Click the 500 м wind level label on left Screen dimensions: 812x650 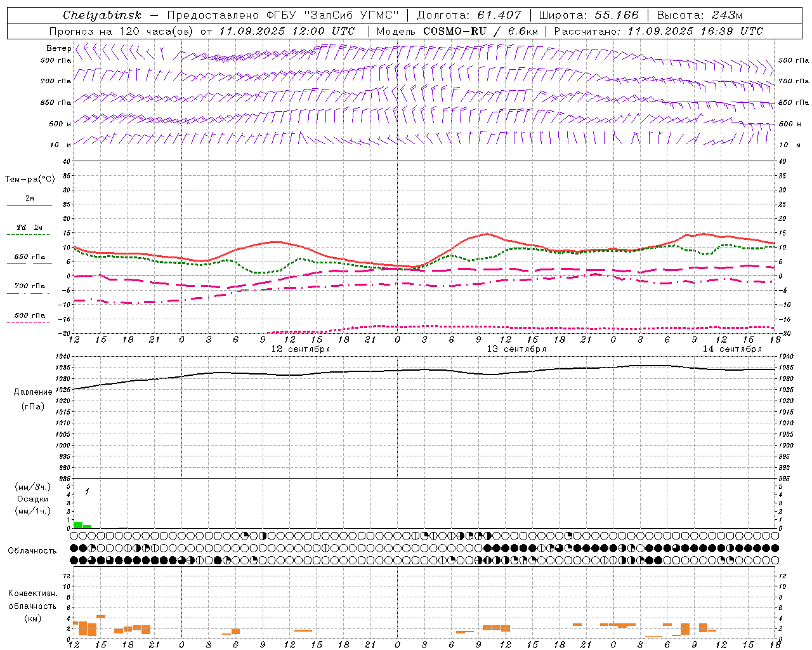coord(60,124)
